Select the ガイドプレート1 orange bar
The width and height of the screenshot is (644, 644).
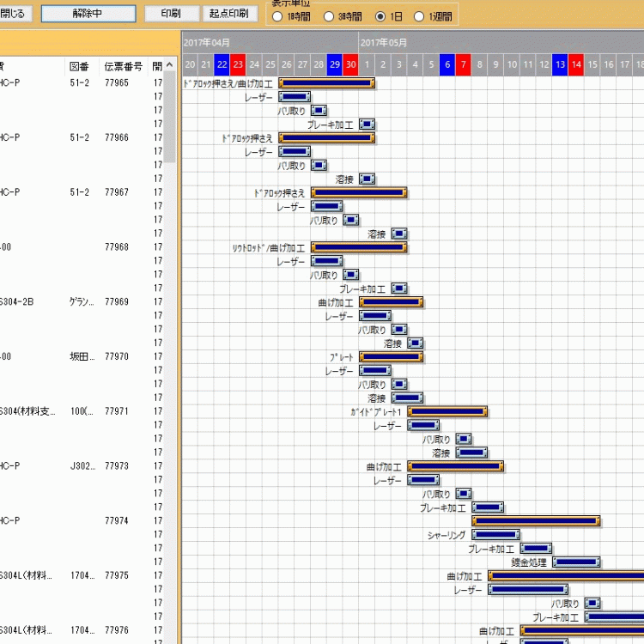pyautogui.click(x=447, y=411)
